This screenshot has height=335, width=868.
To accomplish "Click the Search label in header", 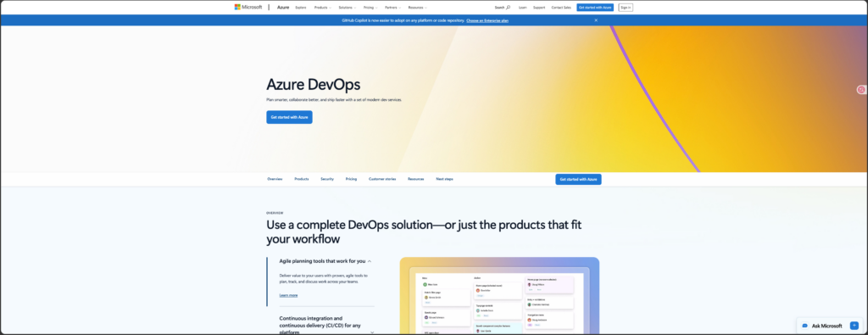I will click(499, 8).
